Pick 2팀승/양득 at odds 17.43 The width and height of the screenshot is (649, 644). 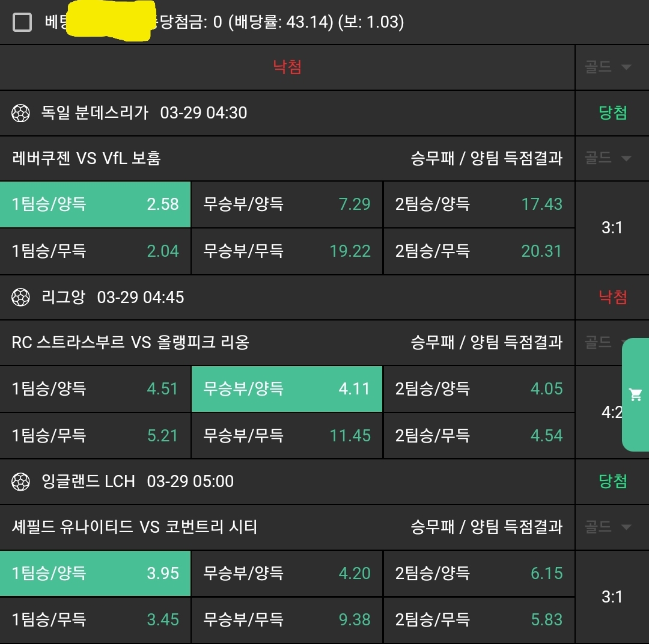[478, 204]
